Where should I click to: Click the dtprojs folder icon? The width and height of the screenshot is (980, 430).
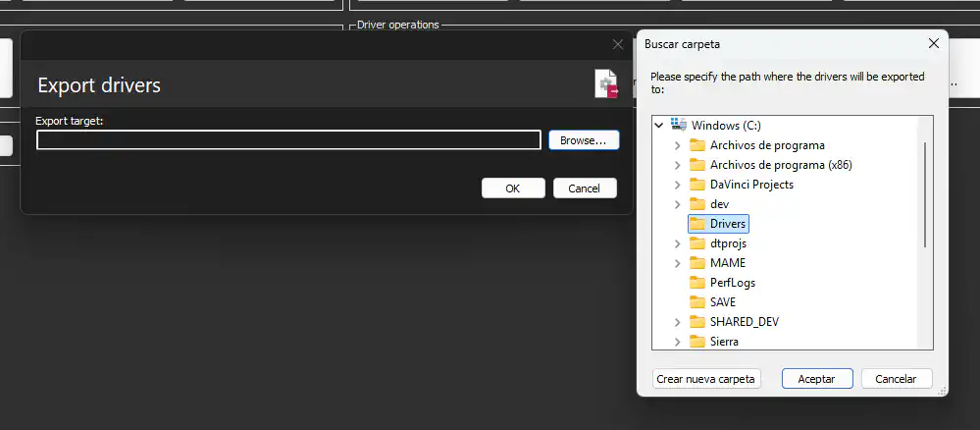pos(697,243)
